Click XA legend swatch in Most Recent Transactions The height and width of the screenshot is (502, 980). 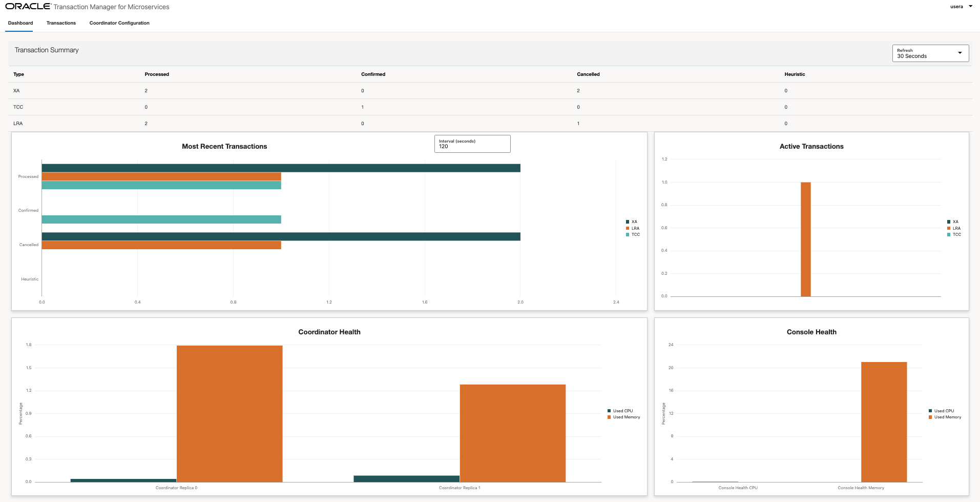click(628, 222)
